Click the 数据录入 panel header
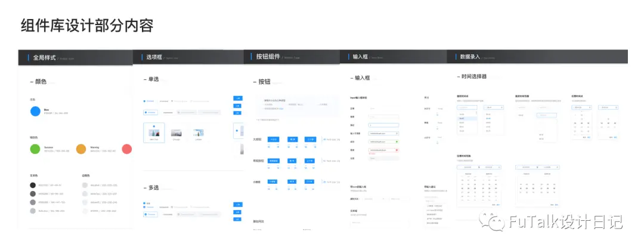 tap(537, 57)
